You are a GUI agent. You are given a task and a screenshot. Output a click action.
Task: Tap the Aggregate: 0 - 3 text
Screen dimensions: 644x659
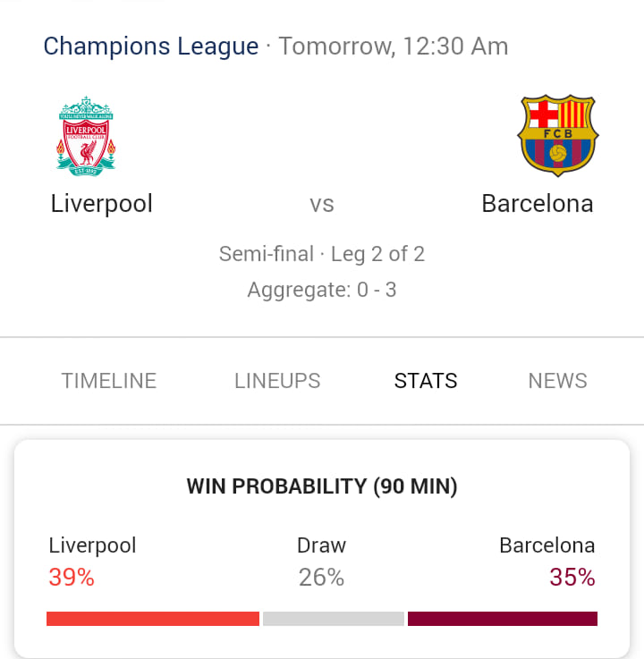(322, 290)
